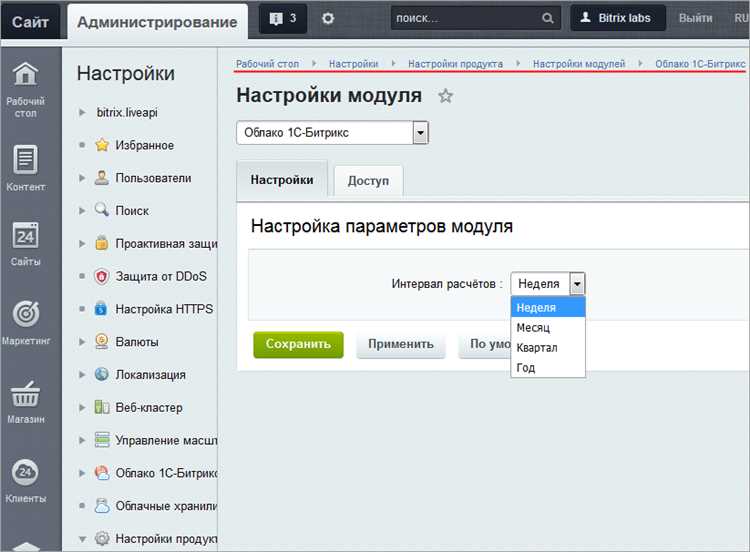Open the Рабочий стол house icon
Screen dimensions: 750x552
click(25, 74)
